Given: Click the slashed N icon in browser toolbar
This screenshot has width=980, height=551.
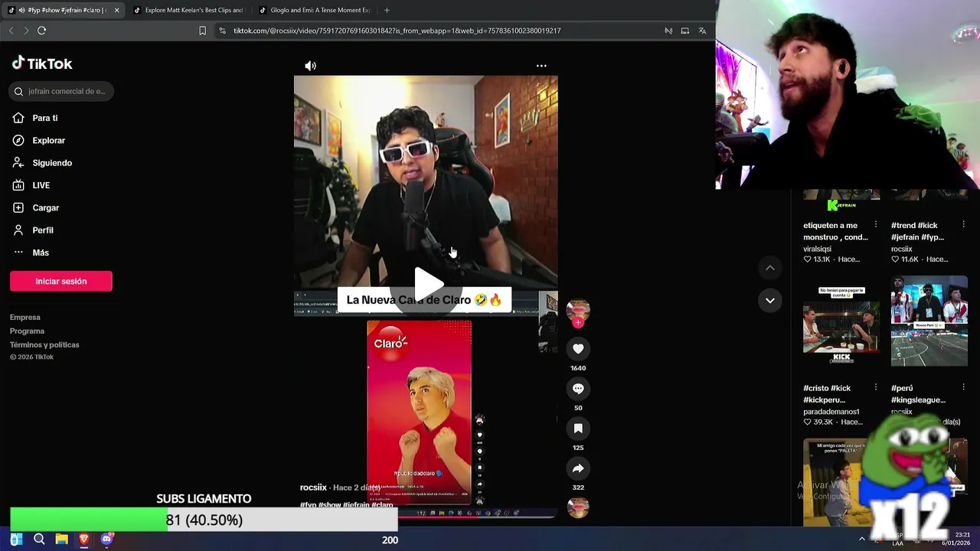Looking at the screenshot, I should click(x=668, y=31).
